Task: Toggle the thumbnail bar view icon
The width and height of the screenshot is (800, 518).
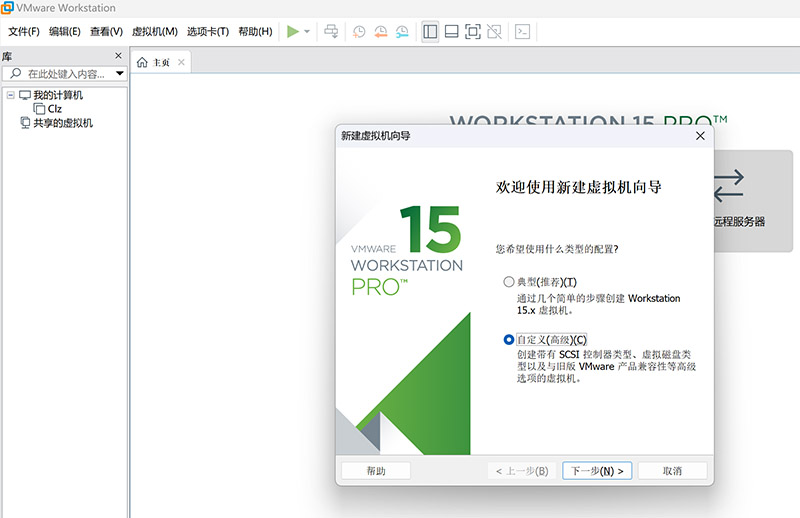Action: [x=452, y=32]
